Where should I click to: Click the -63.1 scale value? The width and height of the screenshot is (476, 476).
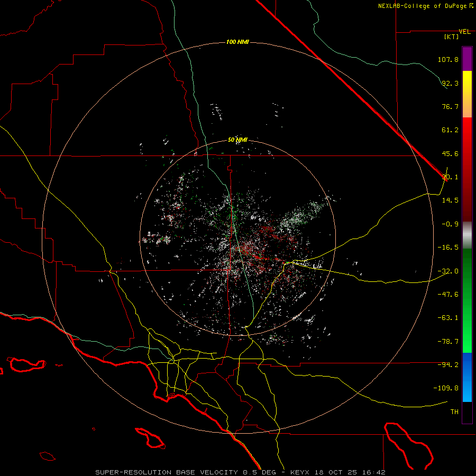point(448,318)
